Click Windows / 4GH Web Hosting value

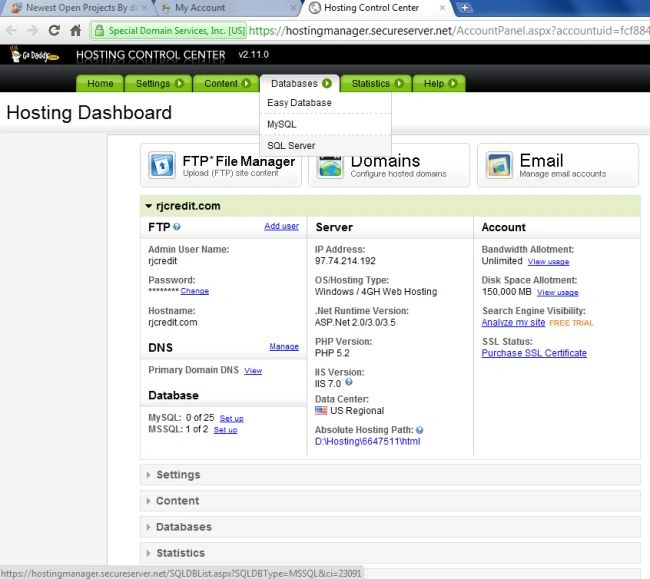pos(376,292)
